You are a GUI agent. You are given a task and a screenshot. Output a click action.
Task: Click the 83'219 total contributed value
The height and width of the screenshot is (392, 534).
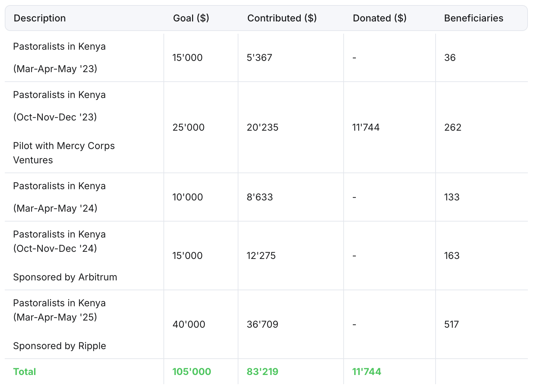[262, 372]
